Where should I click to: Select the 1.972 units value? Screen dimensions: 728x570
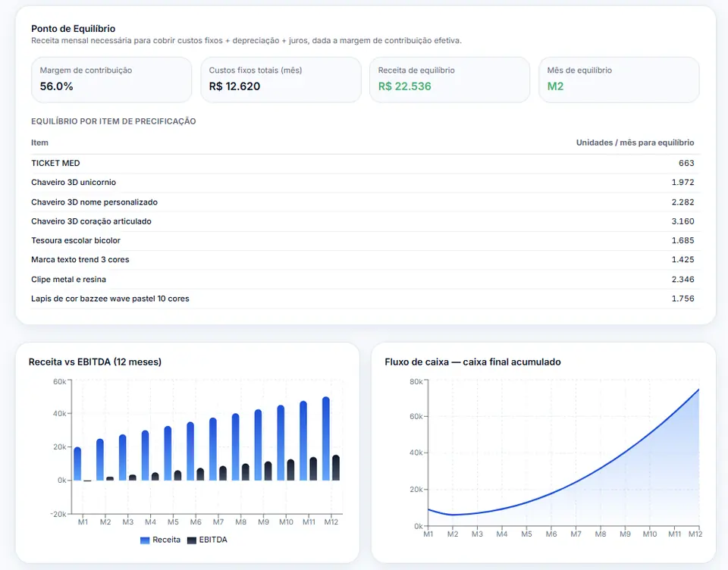[x=683, y=183]
